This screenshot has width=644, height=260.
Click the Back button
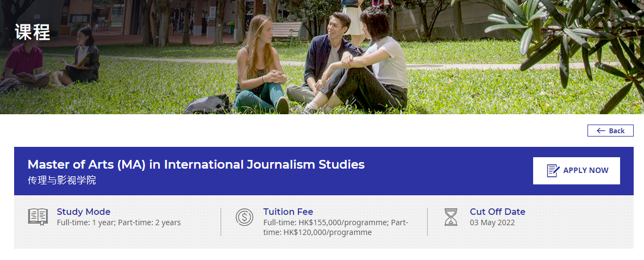(x=610, y=131)
